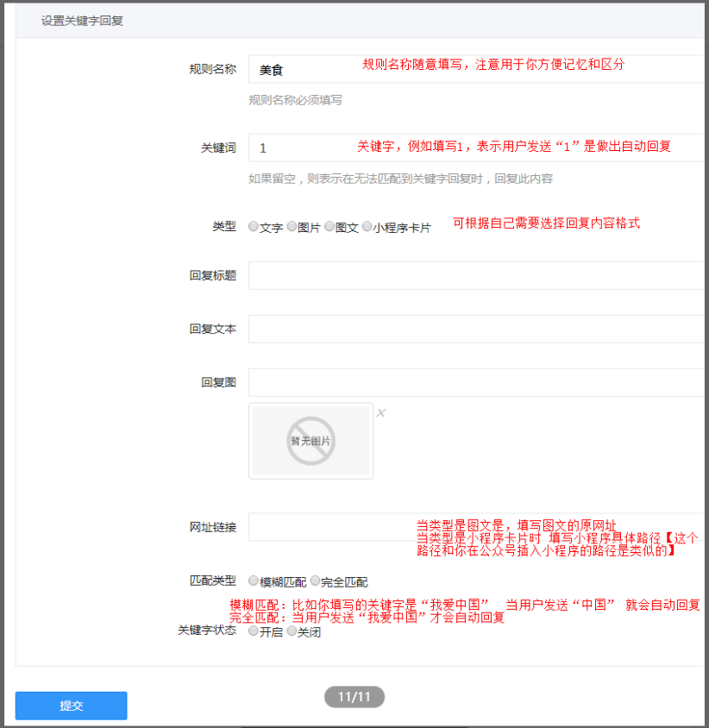The width and height of the screenshot is (709, 728).
Task: Click the 如果留空 hint text under 关键词
Action: [x=401, y=179]
